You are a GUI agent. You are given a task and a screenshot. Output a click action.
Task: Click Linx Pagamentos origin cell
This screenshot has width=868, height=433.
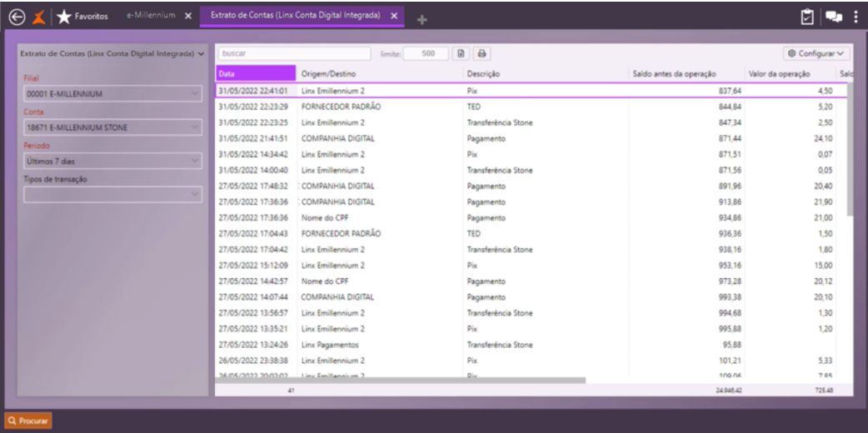point(330,345)
